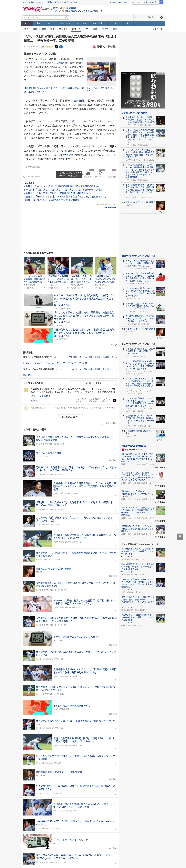Click the マイページ link

point(139,18)
